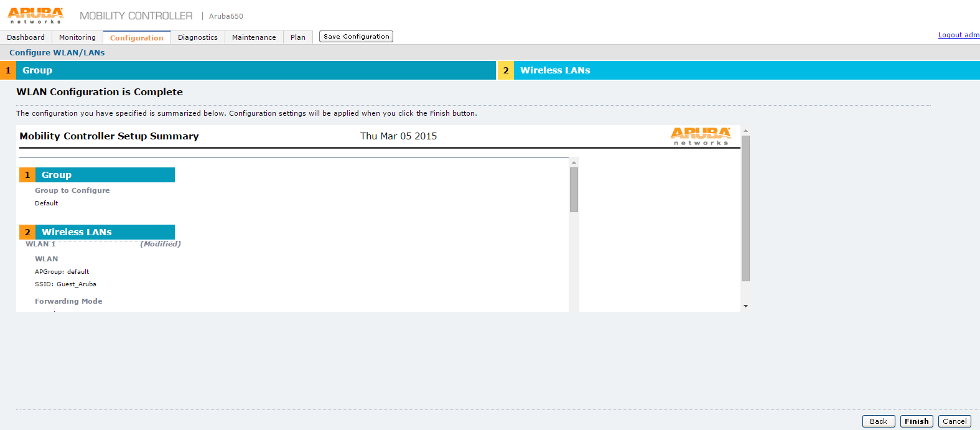Click the "Group to Configure" label

(x=72, y=190)
